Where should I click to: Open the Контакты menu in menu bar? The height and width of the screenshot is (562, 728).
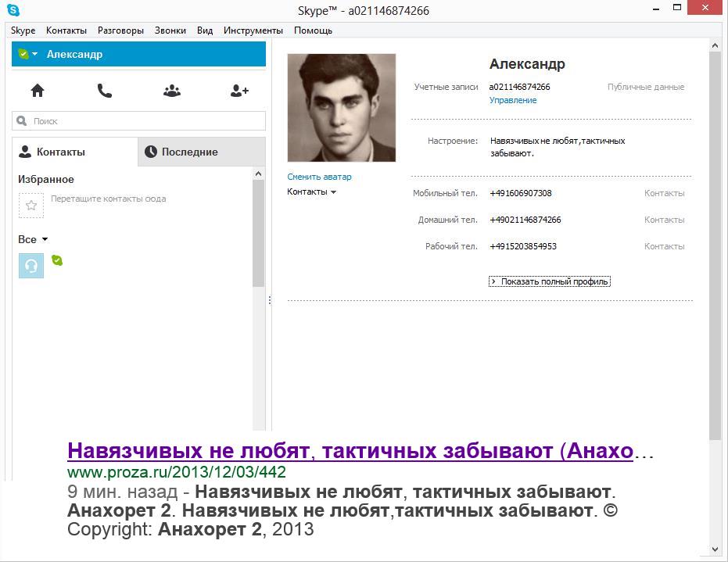pyautogui.click(x=66, y=30)
